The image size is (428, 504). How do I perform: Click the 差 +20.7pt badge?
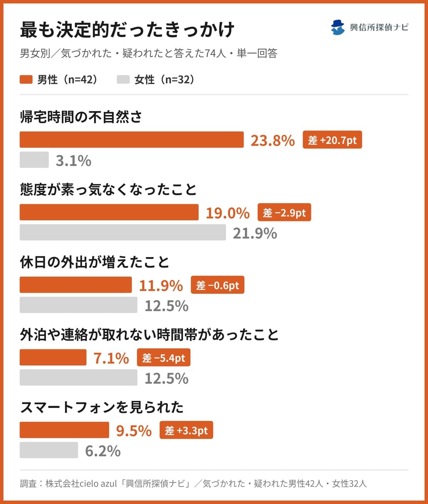coord(332,140)
